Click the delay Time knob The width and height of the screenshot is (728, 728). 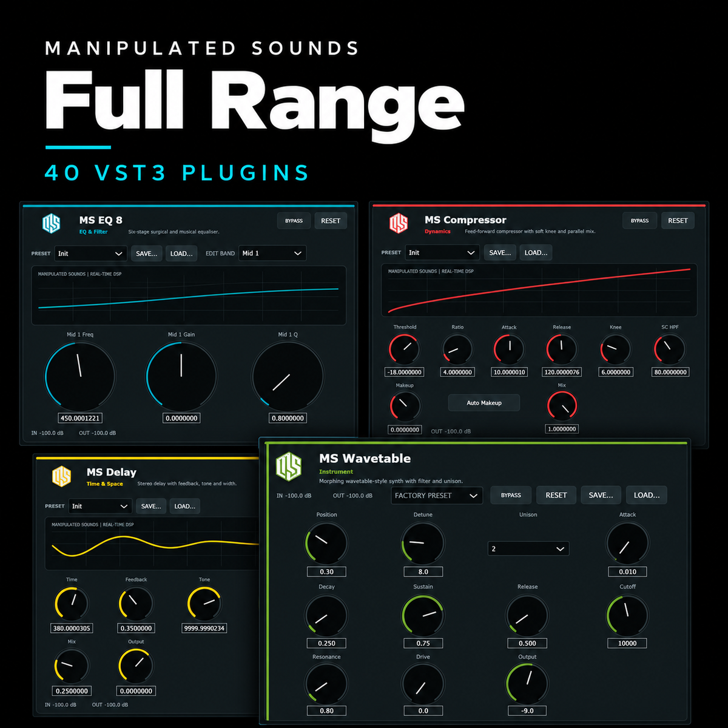pos(72,604)
